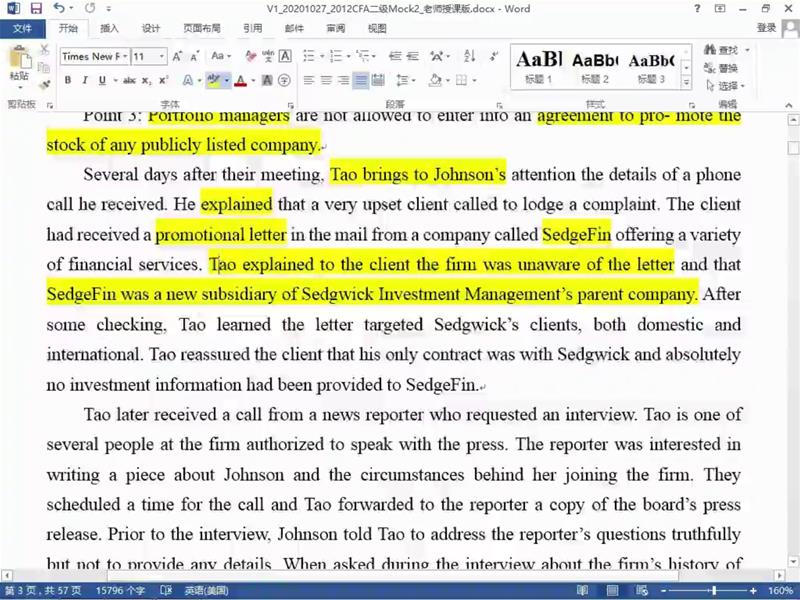Show or hide paragraph marks
This screenshot has height=600, width=800.
click(x=494, y=56)
